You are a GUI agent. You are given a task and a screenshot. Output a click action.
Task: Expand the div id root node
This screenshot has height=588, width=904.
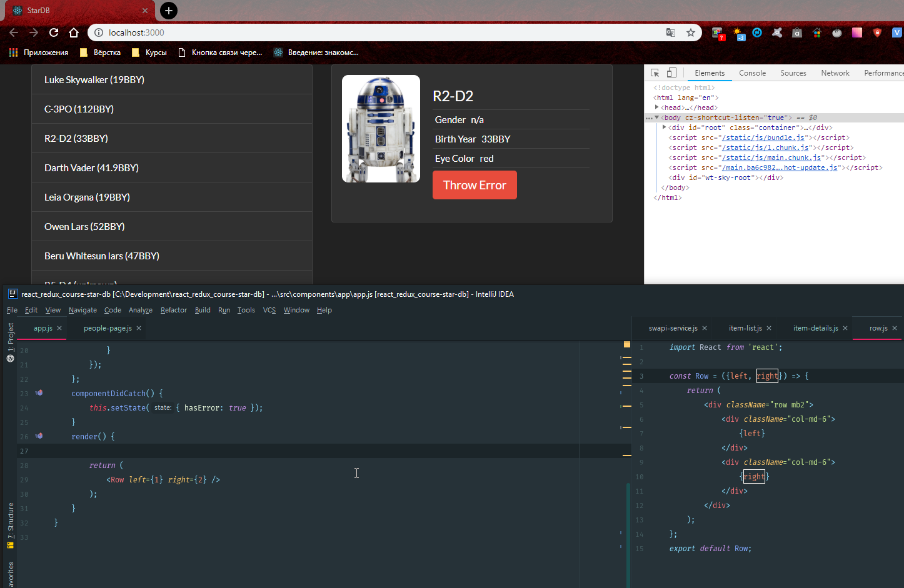coord(664,127)
